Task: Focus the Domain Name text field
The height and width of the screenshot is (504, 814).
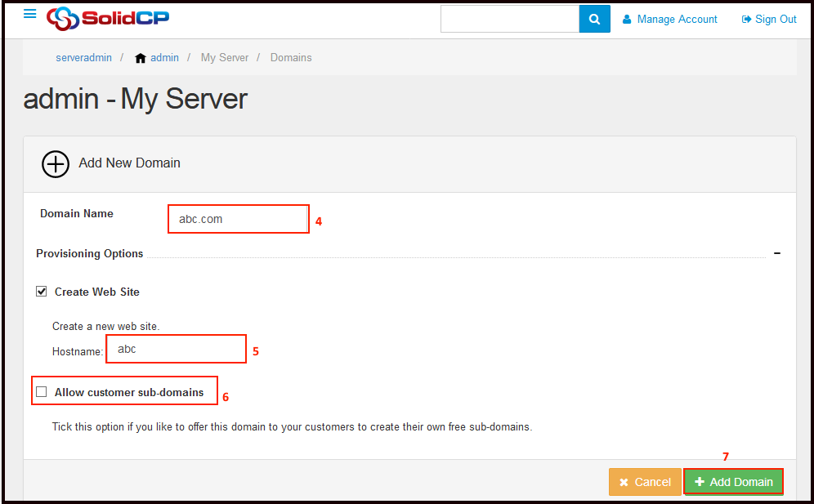Action: (x=238, y=219)
